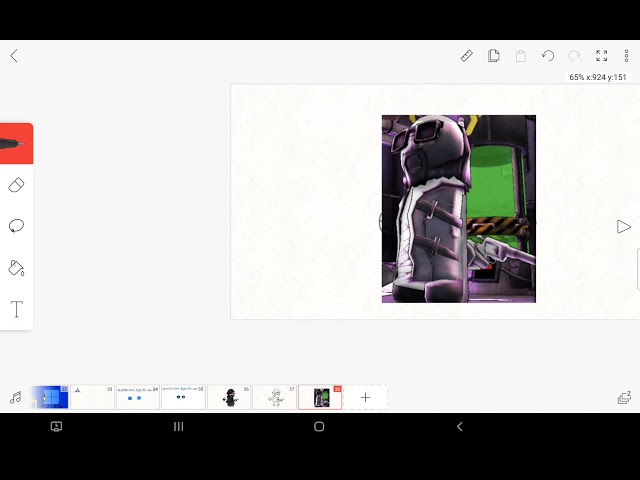Screen dimensions: 640x480
Task: Tap the screen mirror icon in navigation bar
Action: coord(56,427)
